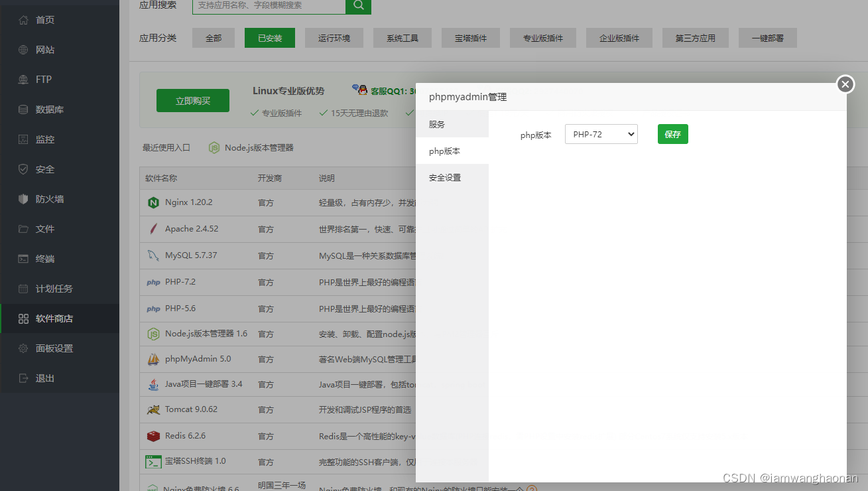Click the application search input field
The image size is (868, 491).
tap(269, 5)
